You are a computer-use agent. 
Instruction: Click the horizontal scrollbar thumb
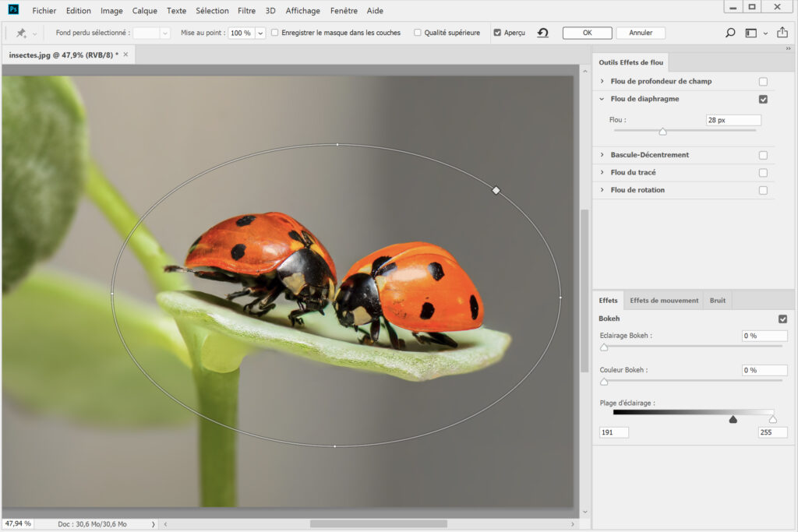point(379,524)
